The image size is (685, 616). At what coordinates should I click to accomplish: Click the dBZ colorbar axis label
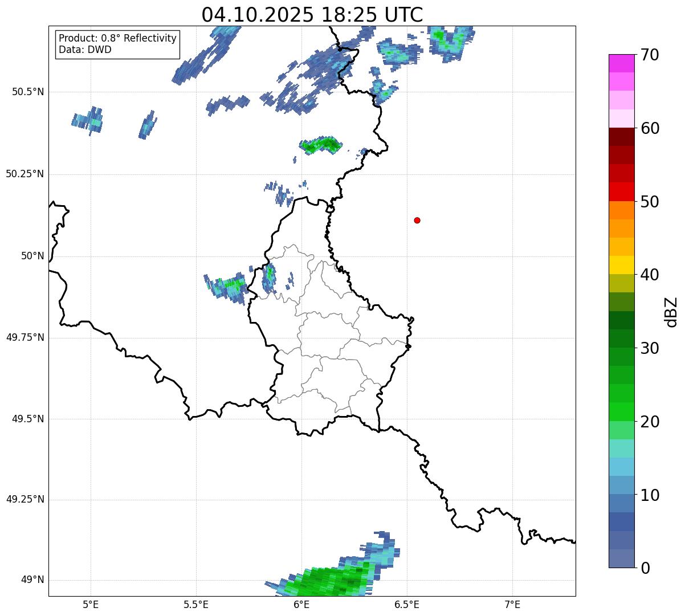click(671, 311)
